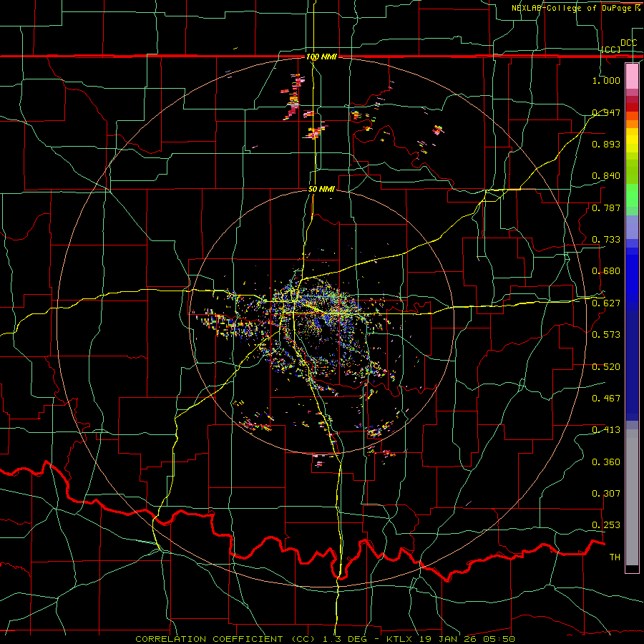Click the DCC label above the color scale
Viewport: 644px width, 644px height.
pyautogui.click(x=629, y=43)
